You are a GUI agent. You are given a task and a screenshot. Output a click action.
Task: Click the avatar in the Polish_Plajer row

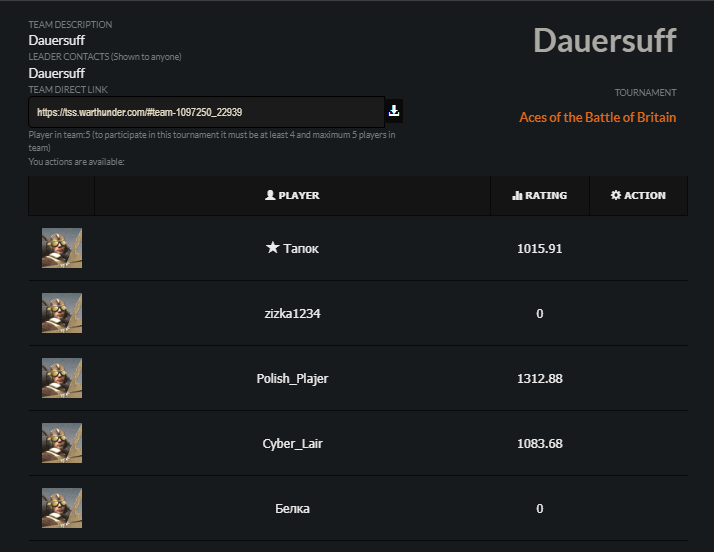[62, 378]
